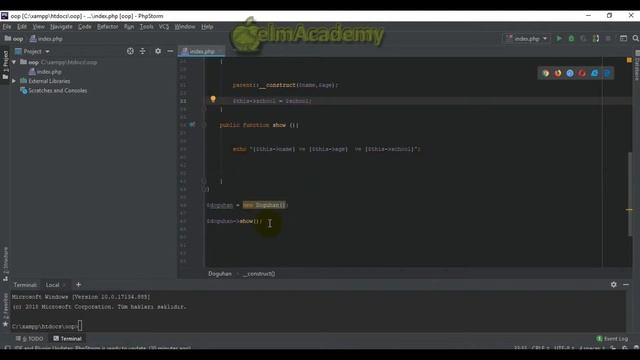640x360 pixels.
Task: Click the Collapse All icon in Project panel
Action: tap(142, 51)
